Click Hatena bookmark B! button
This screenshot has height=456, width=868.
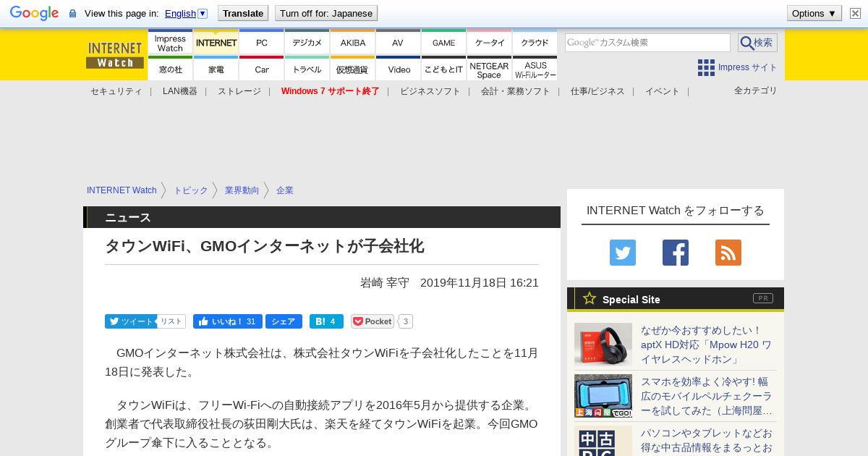(326, 321)
